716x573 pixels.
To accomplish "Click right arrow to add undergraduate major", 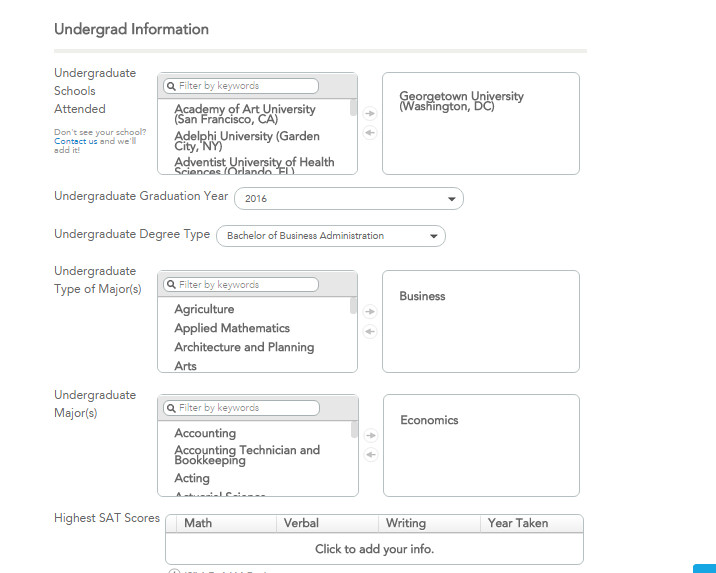I will tap(370, 435).
